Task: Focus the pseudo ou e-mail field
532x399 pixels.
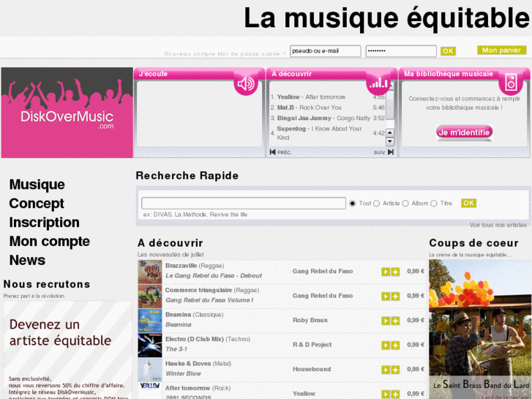Action: point(326,51)
